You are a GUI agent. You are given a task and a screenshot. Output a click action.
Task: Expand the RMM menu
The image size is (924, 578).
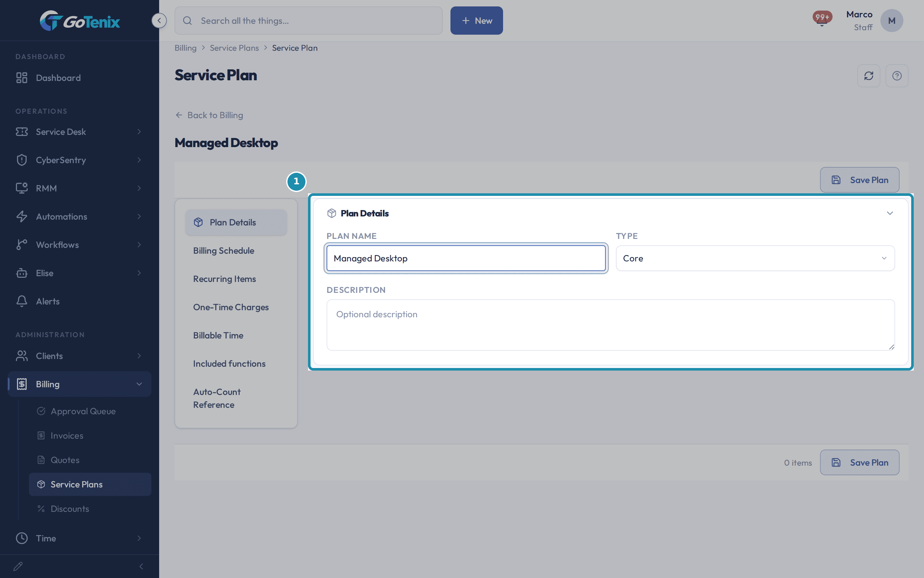point(80,188)
